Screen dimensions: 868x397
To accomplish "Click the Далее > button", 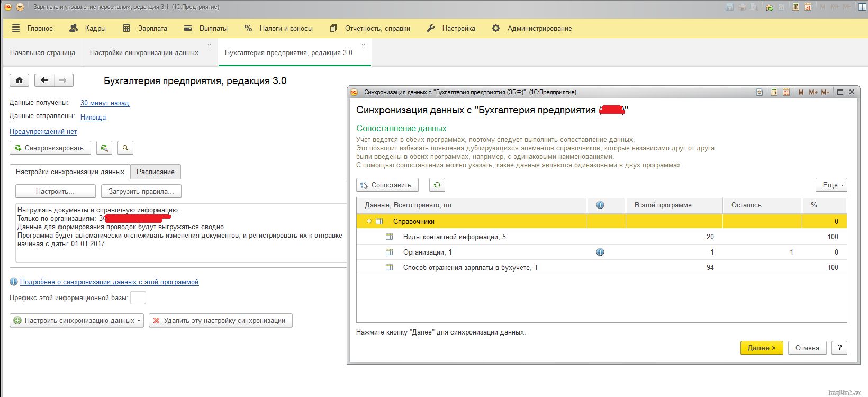I will click(762, 348).
